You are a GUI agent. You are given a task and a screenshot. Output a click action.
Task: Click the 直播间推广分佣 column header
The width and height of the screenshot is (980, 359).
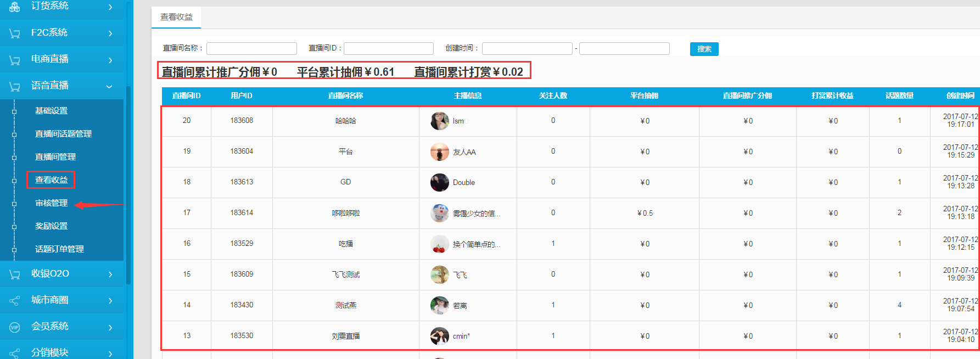tap(747, 96)
